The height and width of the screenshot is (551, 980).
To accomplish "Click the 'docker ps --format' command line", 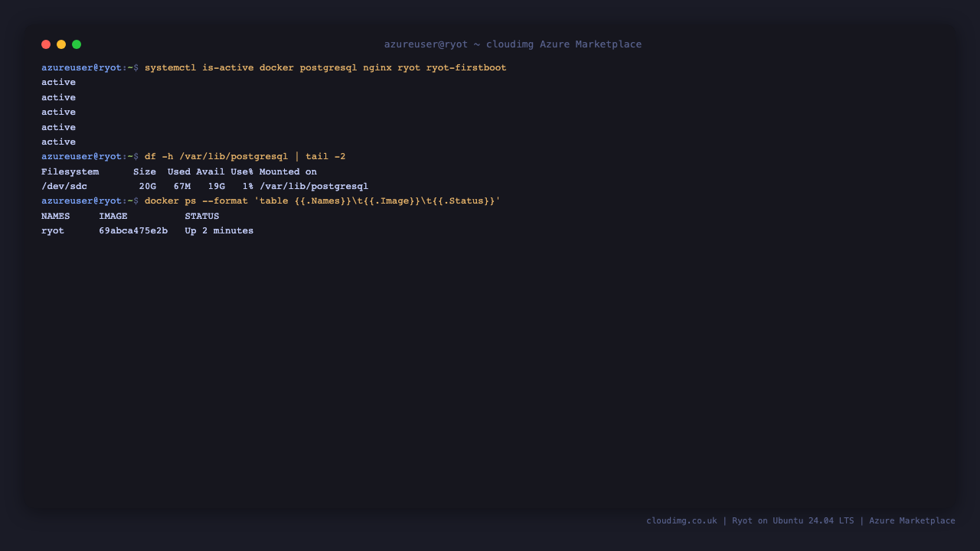I will point(322,201).
